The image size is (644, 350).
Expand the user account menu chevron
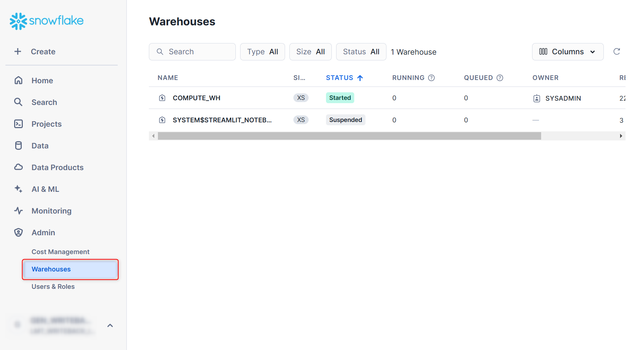point(110,325)
